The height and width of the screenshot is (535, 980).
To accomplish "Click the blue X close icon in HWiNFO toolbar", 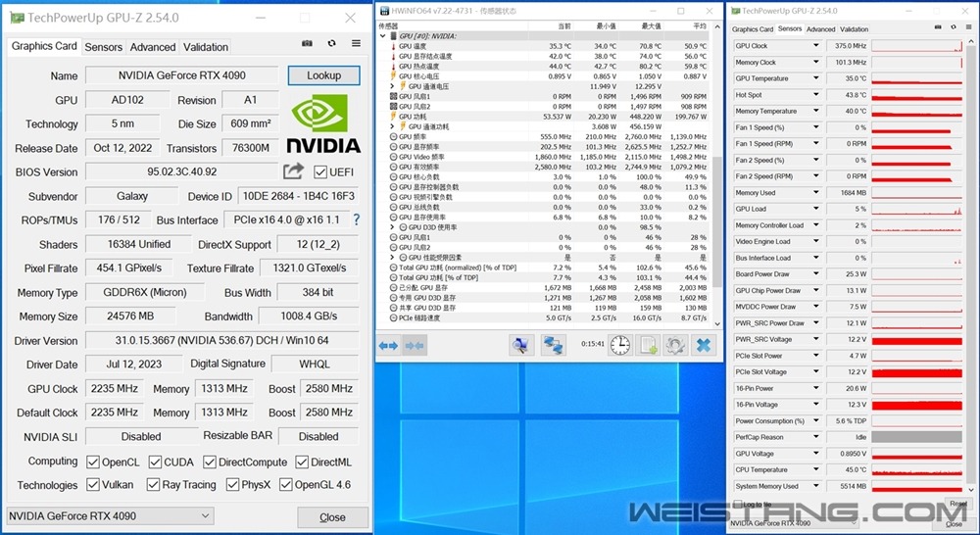I will (x=703, y=344).
